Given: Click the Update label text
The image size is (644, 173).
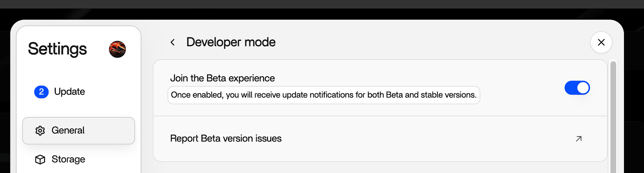Looking at the screenshot, I should 69,92.
